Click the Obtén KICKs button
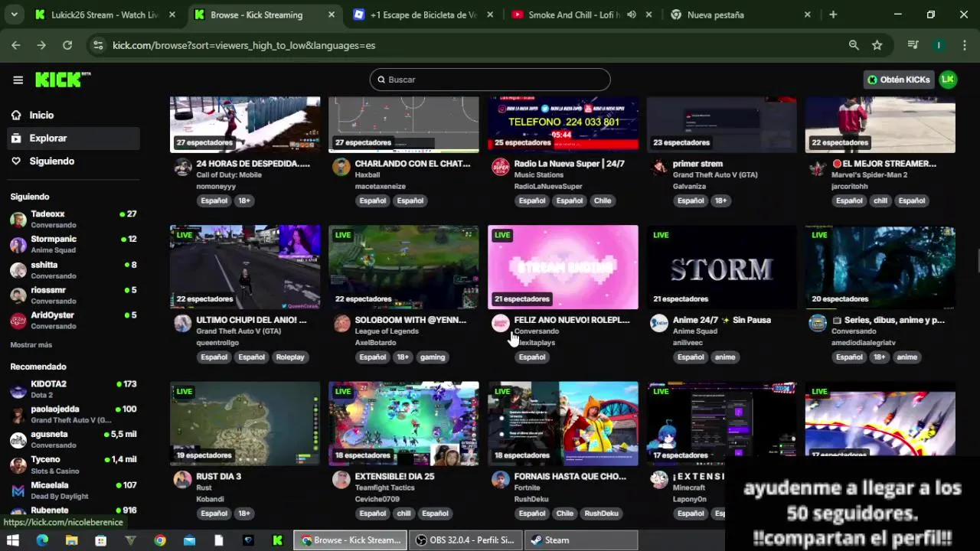980x551 pixels. pyautogui.click(x=899, y=80)
